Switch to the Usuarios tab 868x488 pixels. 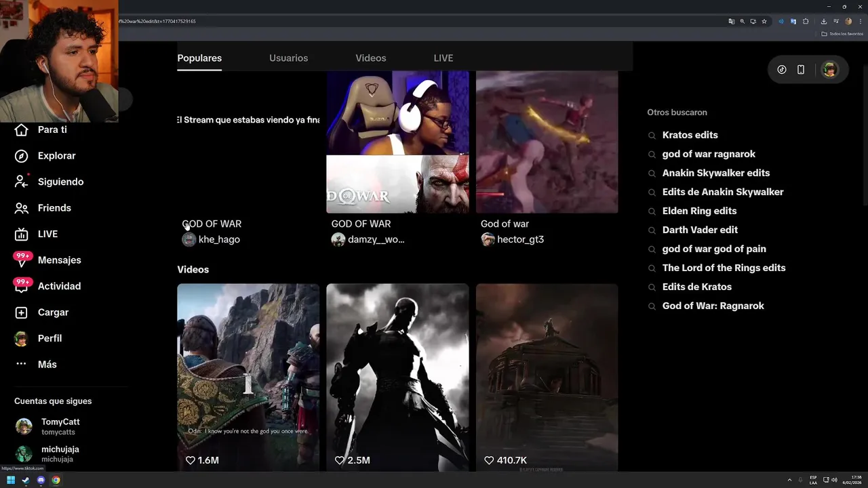click(x=288, y=58)
